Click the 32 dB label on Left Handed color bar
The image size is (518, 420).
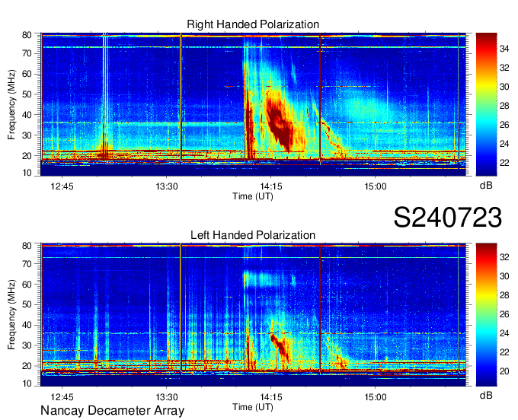pos(504,257)
